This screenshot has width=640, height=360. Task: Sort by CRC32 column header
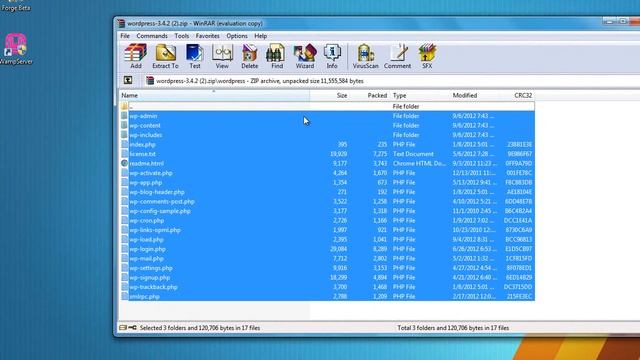point(518,95)
